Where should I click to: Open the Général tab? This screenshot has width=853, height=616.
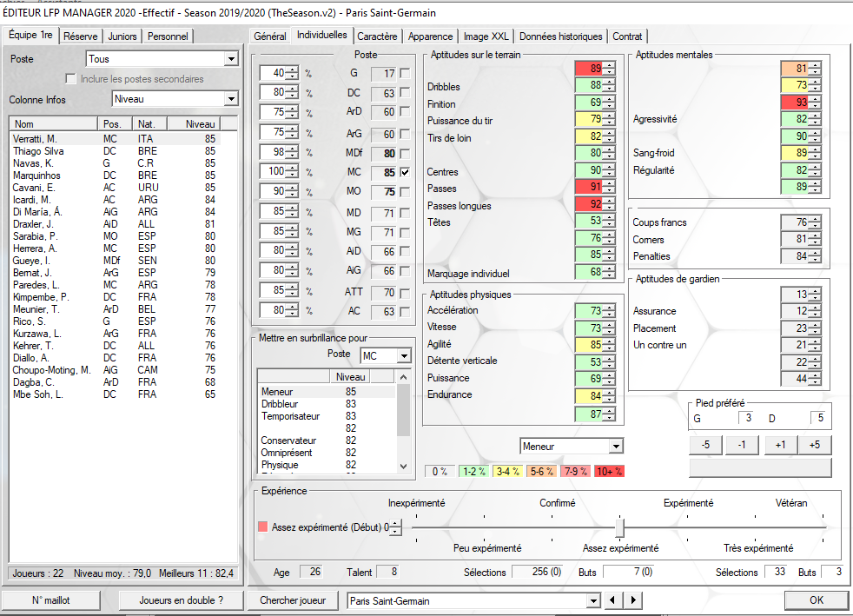(270, 36)
